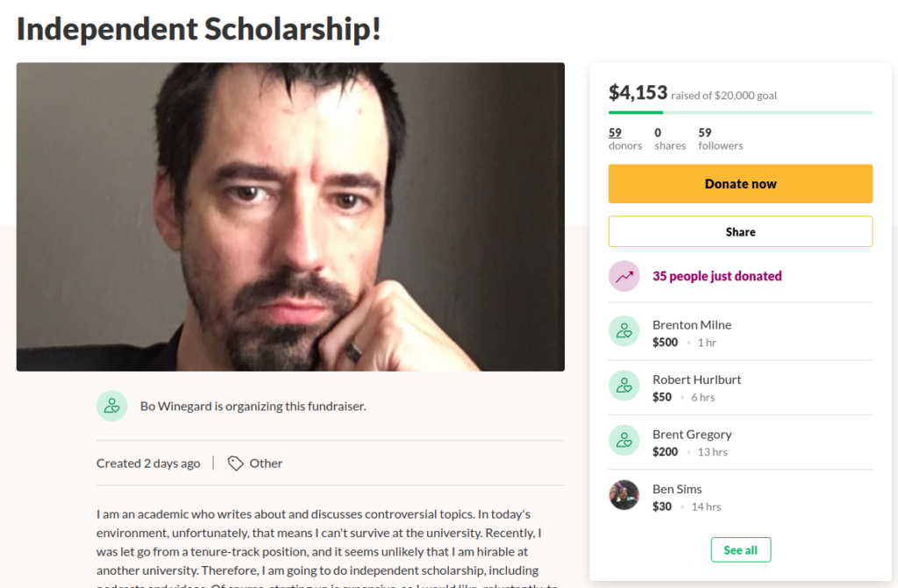Click Brenton Milne's donor avatar icon
Image resolution: width=898 pixels, height=588 pixels.
624,331
